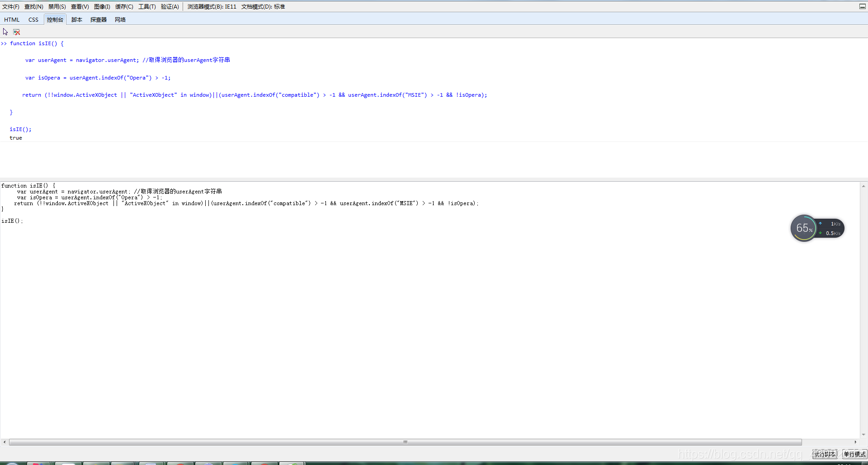Screen dimensions: 868x465
Task: Open the 工具(T) menu
Action: pyautogui.click(x=147, y=7)
